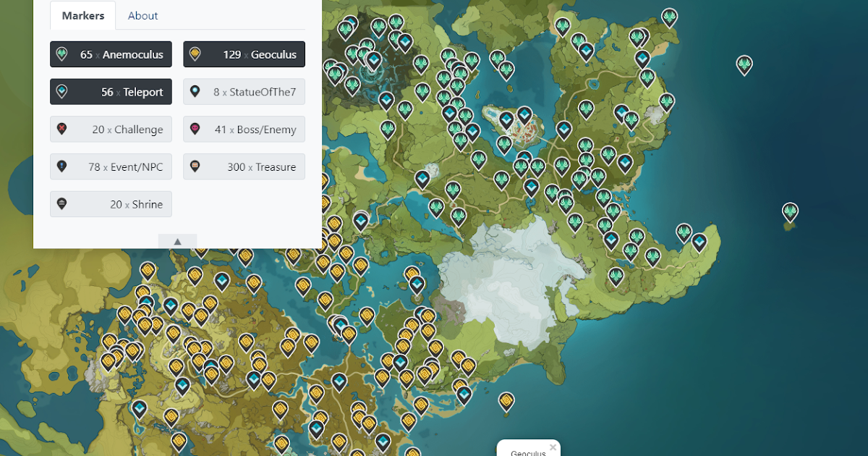Open the Teleport marker left of the lone sea Geoculus
The height and width of the screenshot is (456, 868).
coord(464,394)
